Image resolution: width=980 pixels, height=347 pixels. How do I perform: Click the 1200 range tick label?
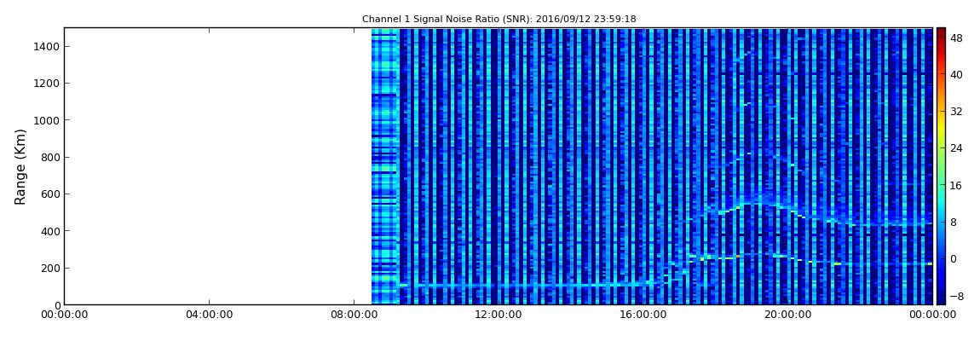click(46, 84)
